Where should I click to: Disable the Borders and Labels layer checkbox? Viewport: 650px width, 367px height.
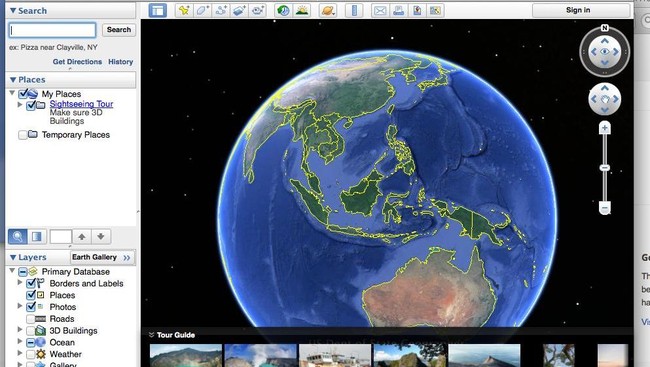[x=31, y=283]
